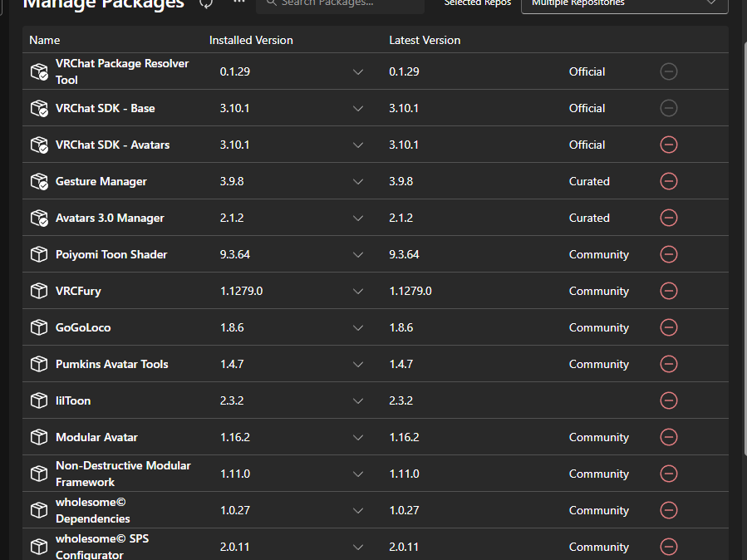The height and width of the screenshot is (560, 747).
Task: Remove the Modular Avatar package
Action: click(x=668, y=437)
